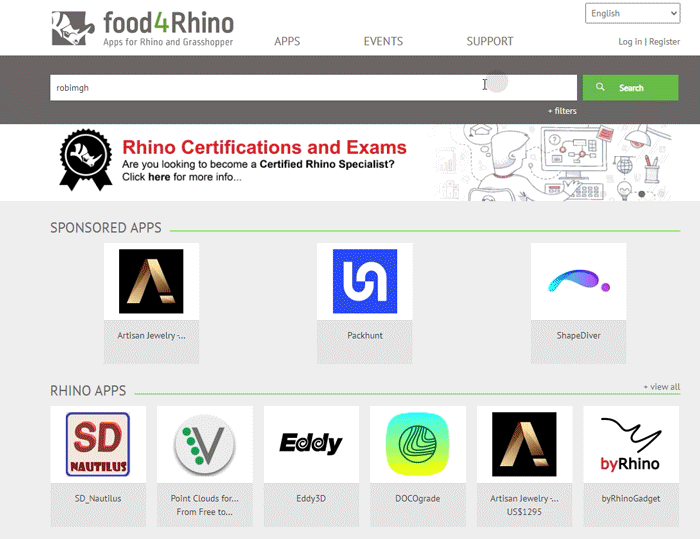This screenshot has height=539, width=700.
Task: Click the DOCOgrade label
Action: pos(418,498)
